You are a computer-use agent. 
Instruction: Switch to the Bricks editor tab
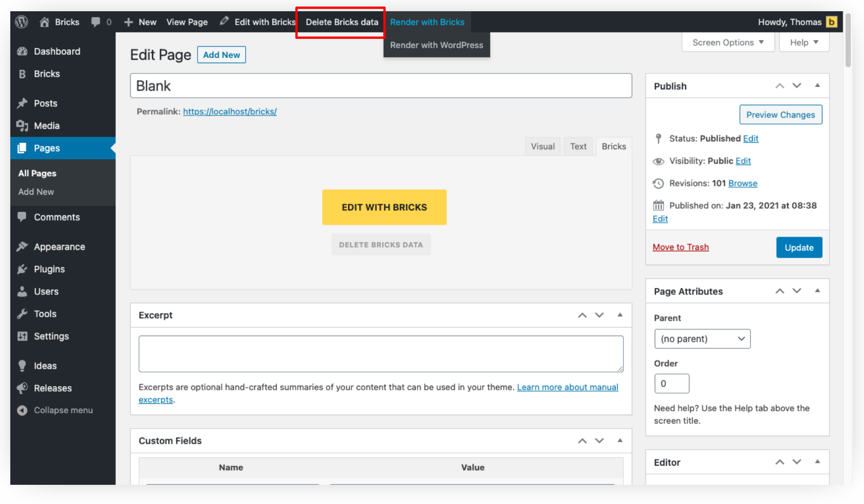pos(614,146)
